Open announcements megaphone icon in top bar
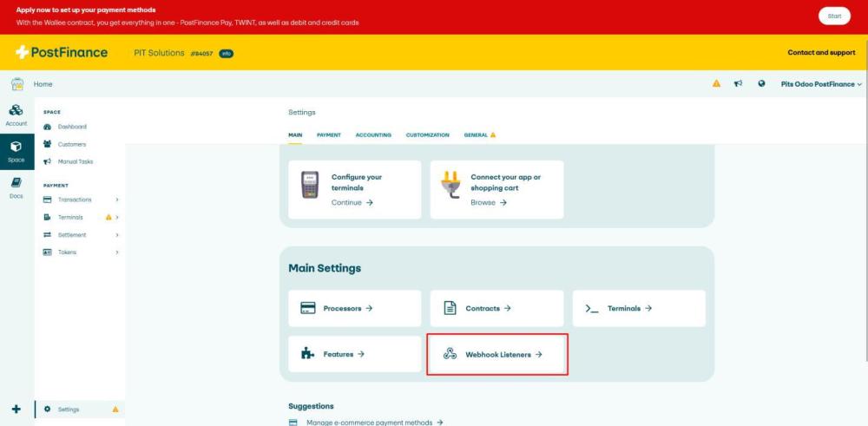Image resolution: width=868 pixels, height=426 pixels. pos(738,83)
